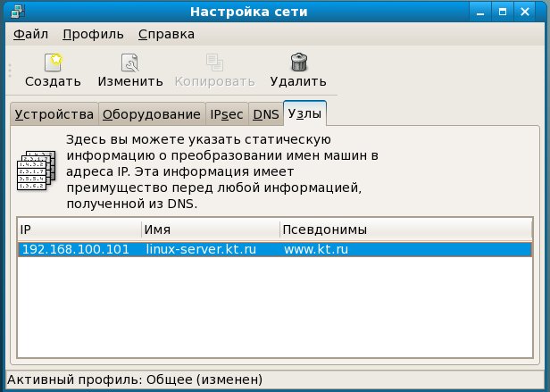Close the Настройка сети window
Image resolution: width=550 pixels, height=392 pixels.
pyautogui.click(x=525, y=12)
